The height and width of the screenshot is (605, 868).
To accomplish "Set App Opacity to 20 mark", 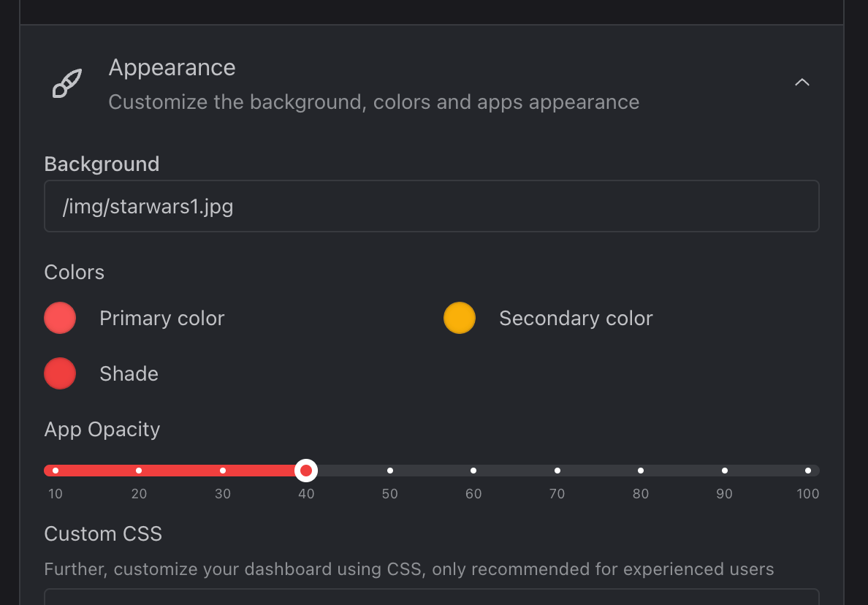I will point(139,471).
